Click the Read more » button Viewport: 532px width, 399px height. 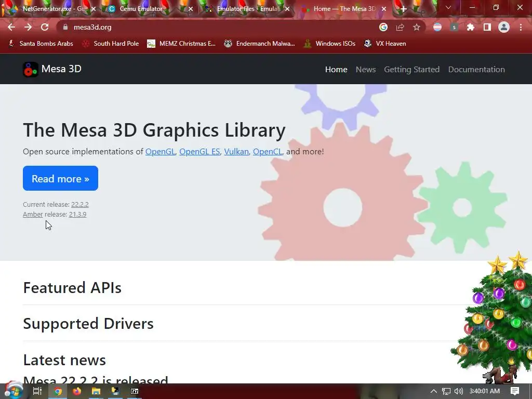[60, 178]
